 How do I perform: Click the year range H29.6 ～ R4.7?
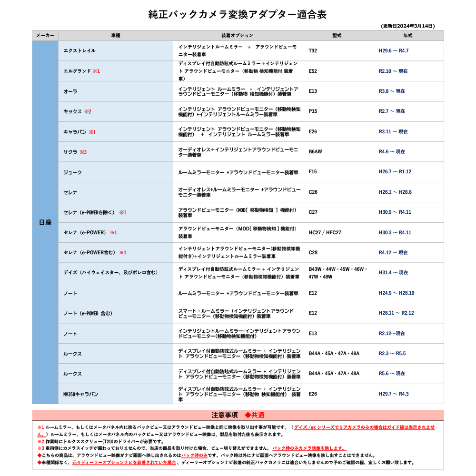point(394,51)
